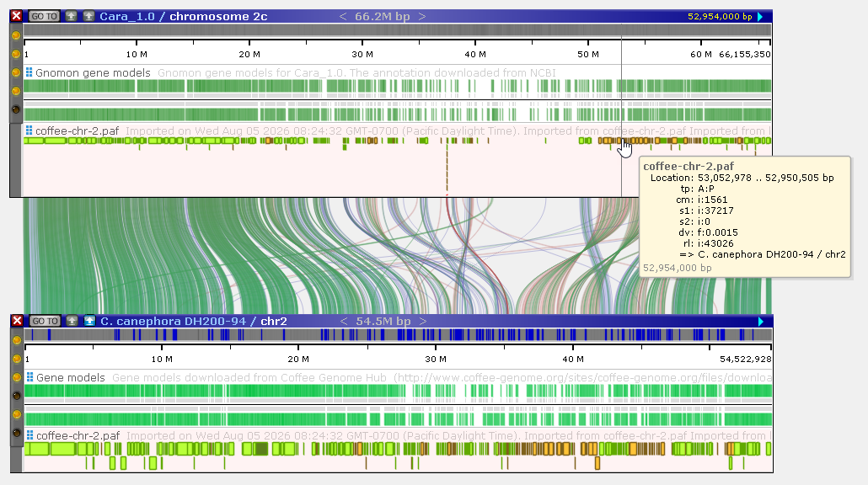Image resolution: width=868 pixels, height=485 pixels.
Task: Click chr2 name in bottom header
Action: pyautogui.click(x=274, y=322)
